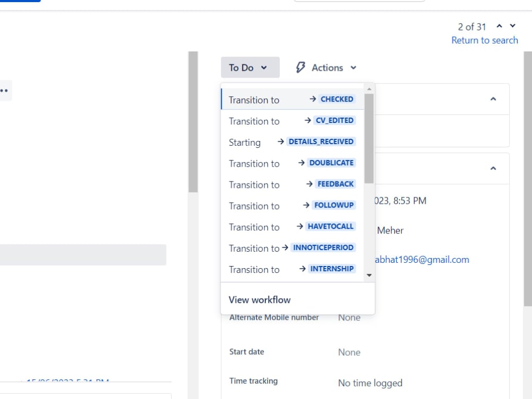Screen dimensions: 532x399
Task: Open the To Do status dropdown
Action: pyautogui.click(x=250, y=68)
